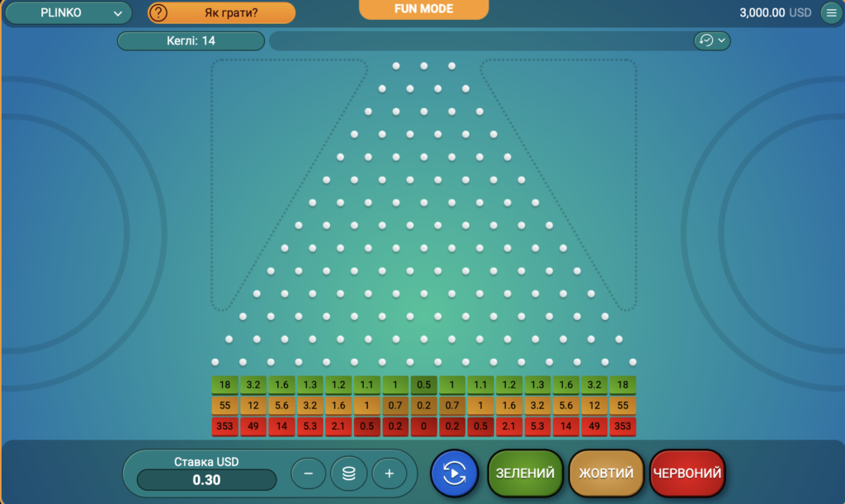The image size is (845, 504).
Task: Click the red 353 multiplier on left
Action: click(224, 426)
